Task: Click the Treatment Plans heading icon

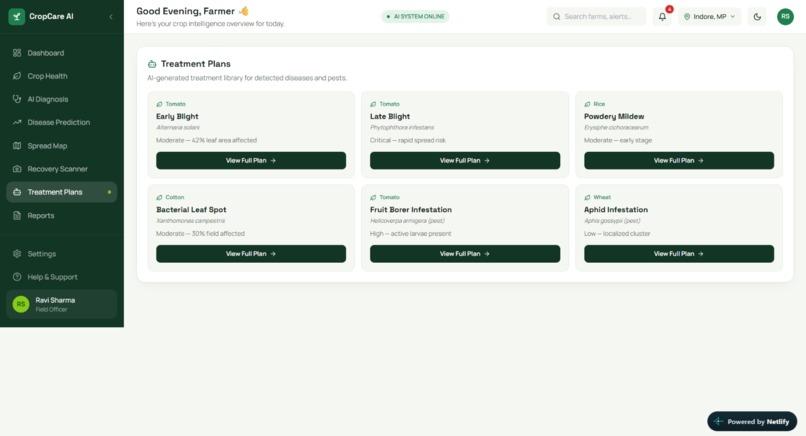Action: click(152, 64)
